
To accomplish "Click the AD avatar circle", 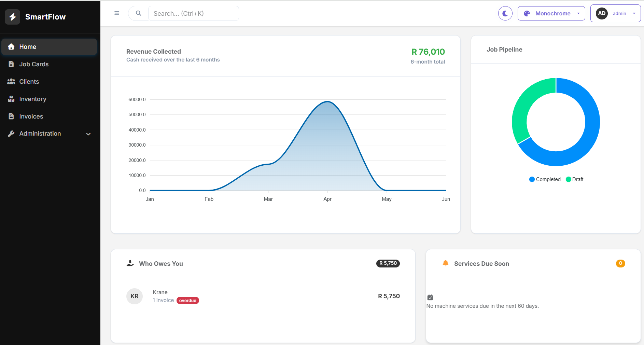I will click(602, 13).
